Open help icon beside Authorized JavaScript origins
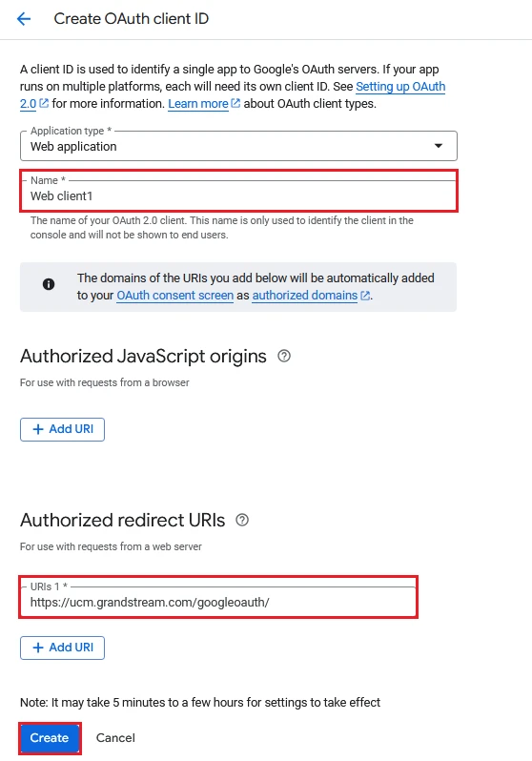The width and height of the screenshot is (532, 761). [284, 356]
